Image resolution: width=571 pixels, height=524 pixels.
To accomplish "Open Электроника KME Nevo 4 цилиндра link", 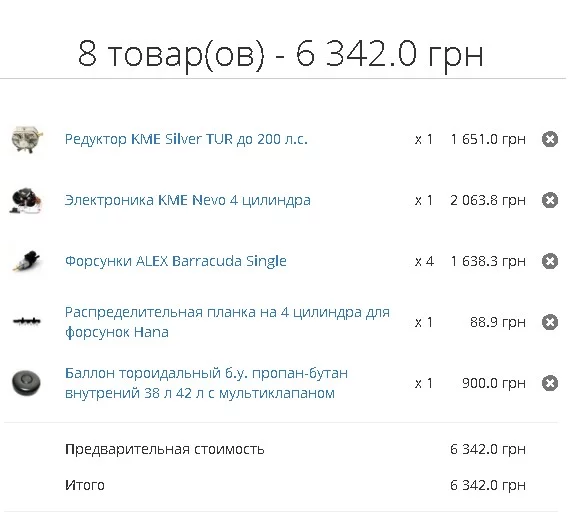I will point(188,200).
